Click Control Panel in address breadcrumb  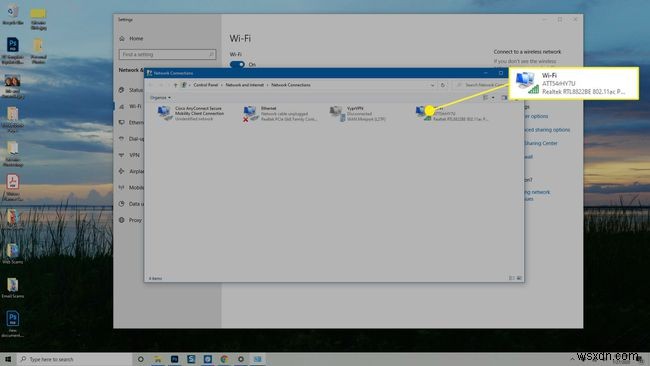pyautogui.click(x=206, y=85)
